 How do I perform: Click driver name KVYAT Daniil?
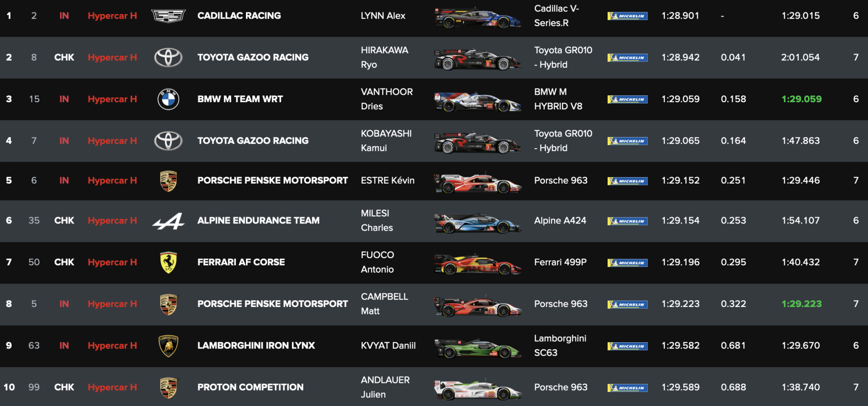(x=388, y=346)
